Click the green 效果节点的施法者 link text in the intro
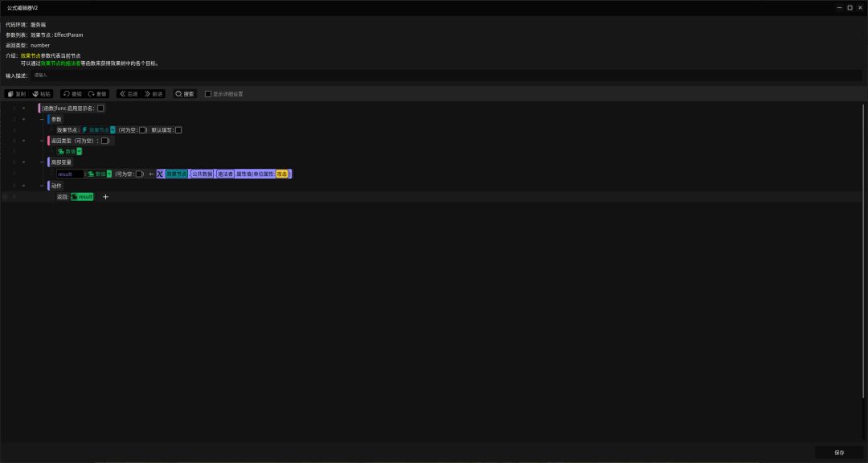Image resolution: width=868 pixels, height=463 pixels. [61, 64]
